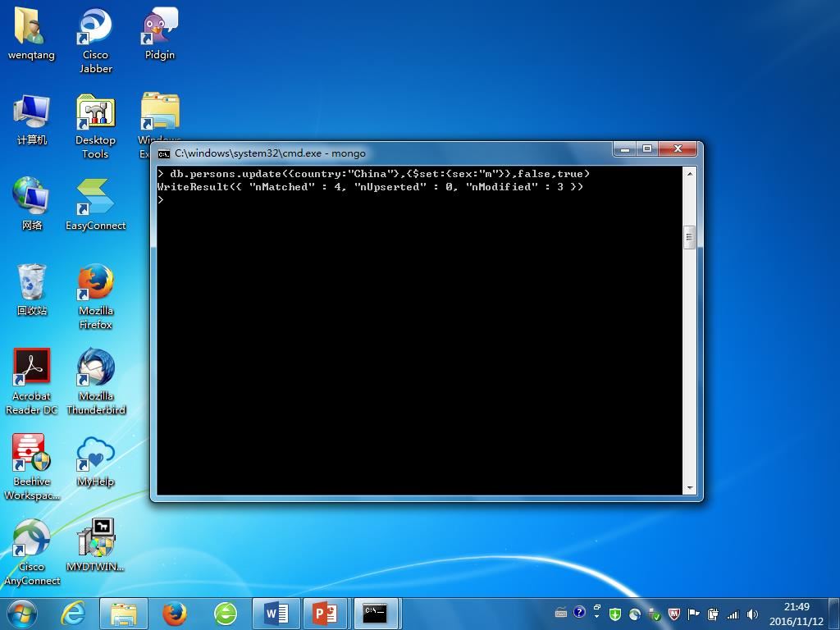Viewport: 840px width, 630px height.
Task: Open the clock showing 21:49
Action: [x=797, y=614]
